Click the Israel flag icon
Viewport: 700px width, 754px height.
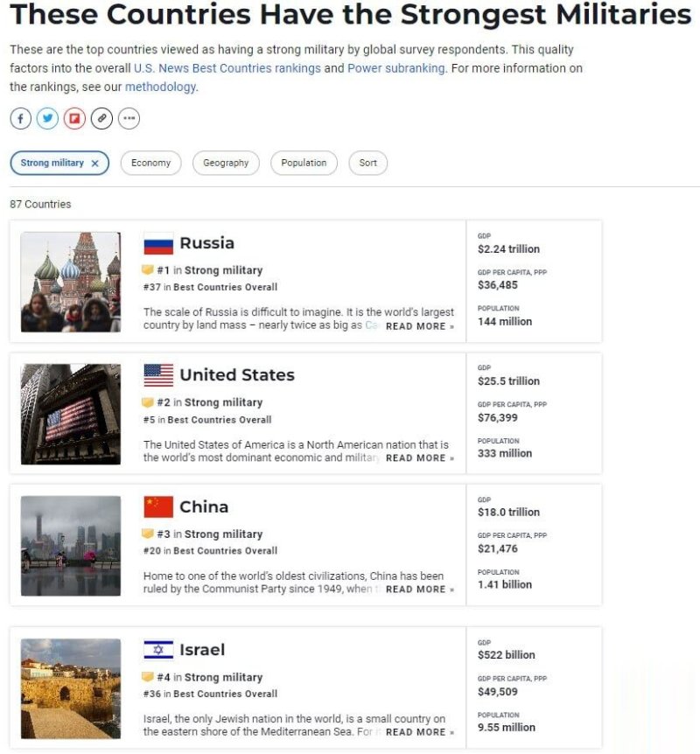coord(158,650)
